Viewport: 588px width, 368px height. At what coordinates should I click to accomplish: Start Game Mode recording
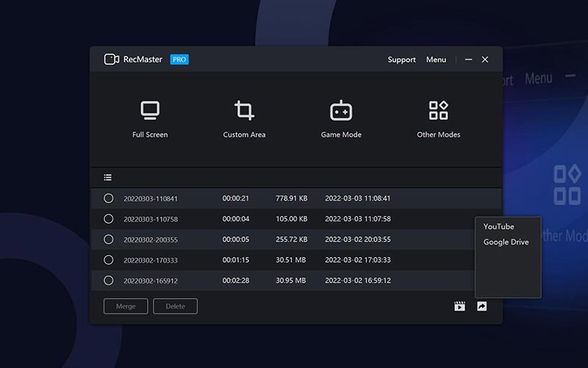(341, 119)
